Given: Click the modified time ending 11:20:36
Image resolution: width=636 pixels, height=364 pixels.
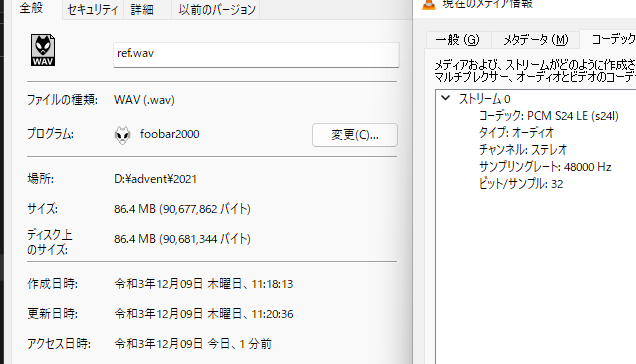Looking at the screenshot, I should 204,314.
